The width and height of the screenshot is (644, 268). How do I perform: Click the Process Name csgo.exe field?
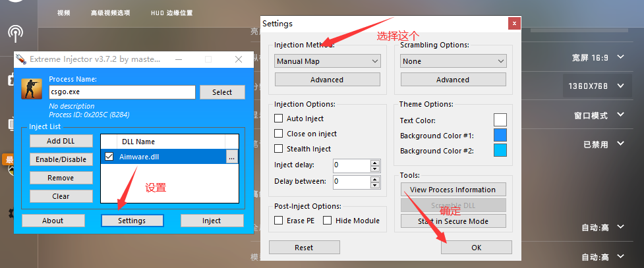point(122,92)
